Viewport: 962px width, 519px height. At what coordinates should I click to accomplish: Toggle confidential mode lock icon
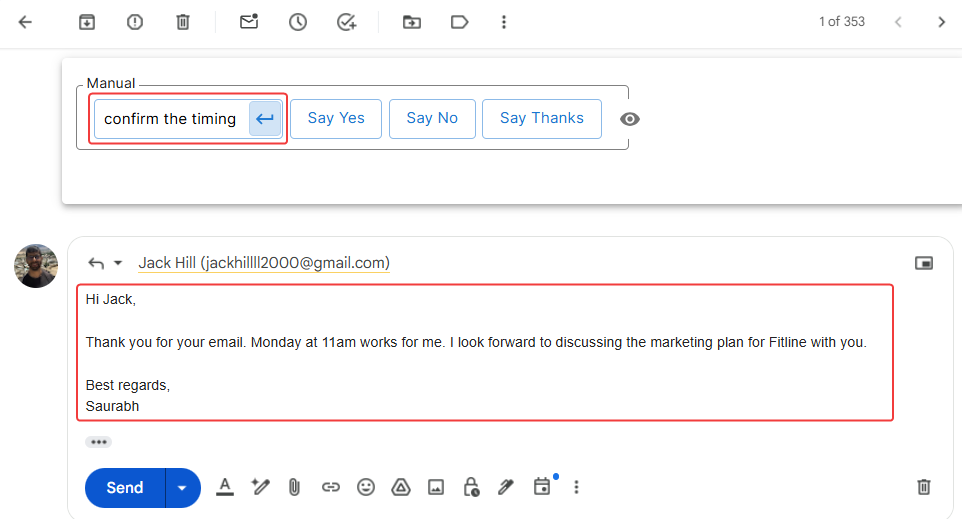coord(471,487)
